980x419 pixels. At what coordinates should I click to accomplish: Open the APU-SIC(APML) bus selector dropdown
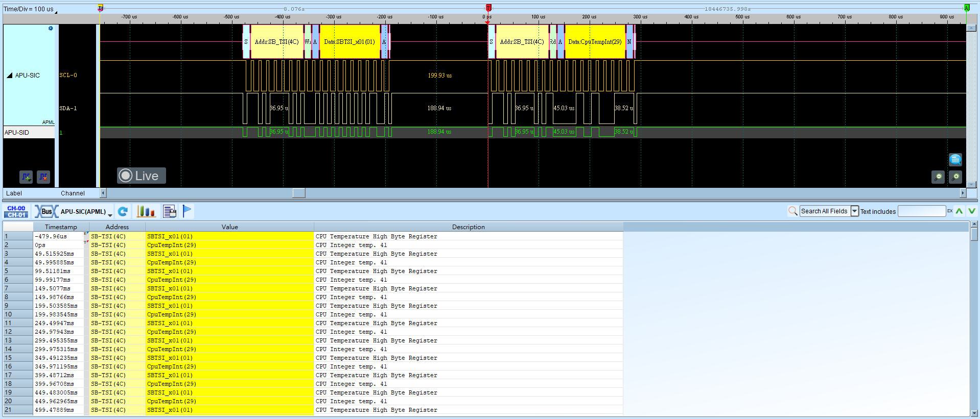click(x=110, y=214)
